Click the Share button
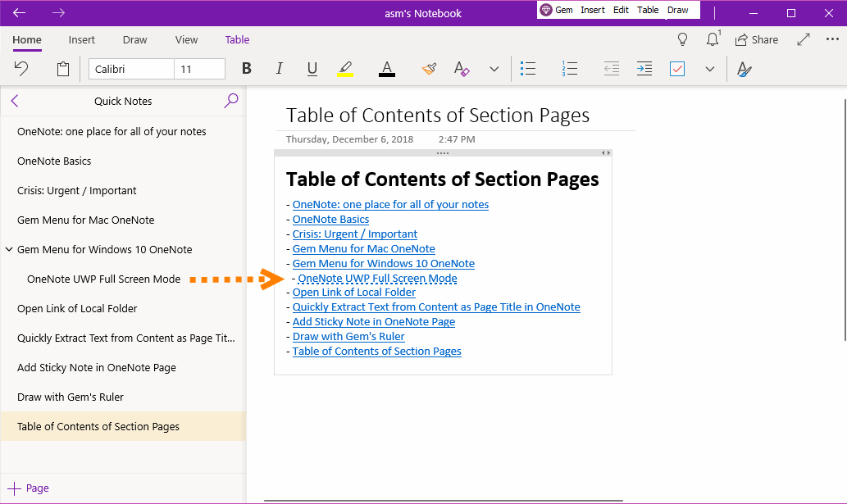847x504 pixels. pos(756,40)
